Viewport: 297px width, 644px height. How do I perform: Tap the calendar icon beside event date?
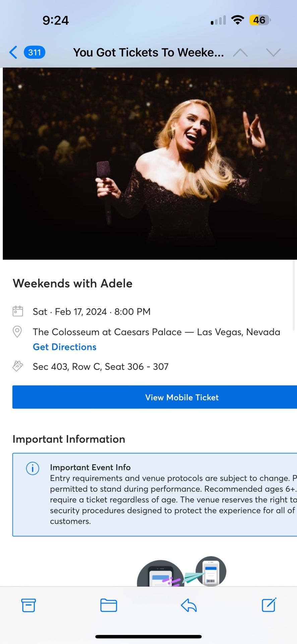[x=18, y=311]
